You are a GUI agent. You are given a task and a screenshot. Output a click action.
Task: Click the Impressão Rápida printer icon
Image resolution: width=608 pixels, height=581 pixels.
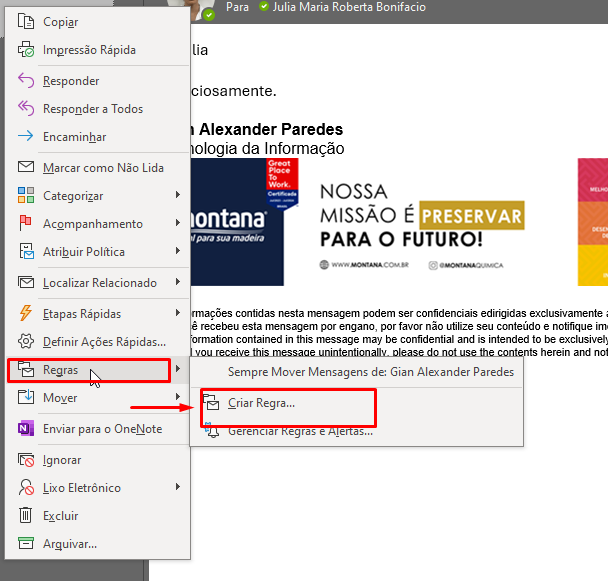[x=25, y=50]
